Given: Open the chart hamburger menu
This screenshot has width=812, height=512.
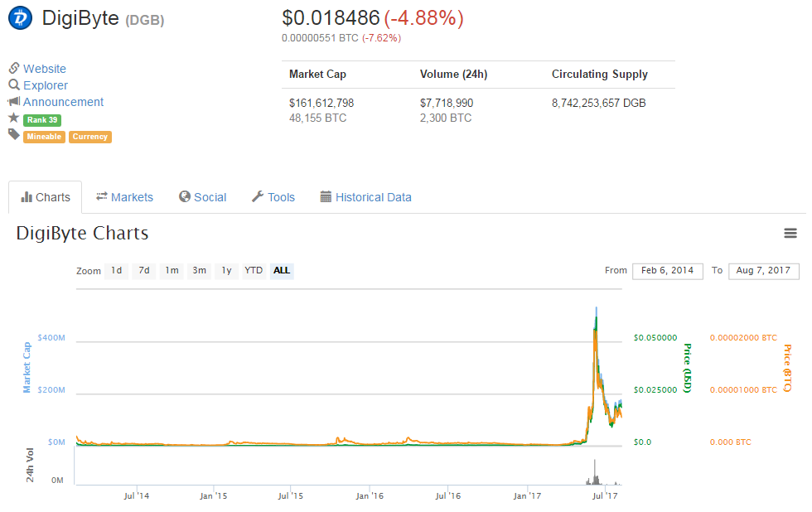Looking at the screenshot, I should point(790,233).
